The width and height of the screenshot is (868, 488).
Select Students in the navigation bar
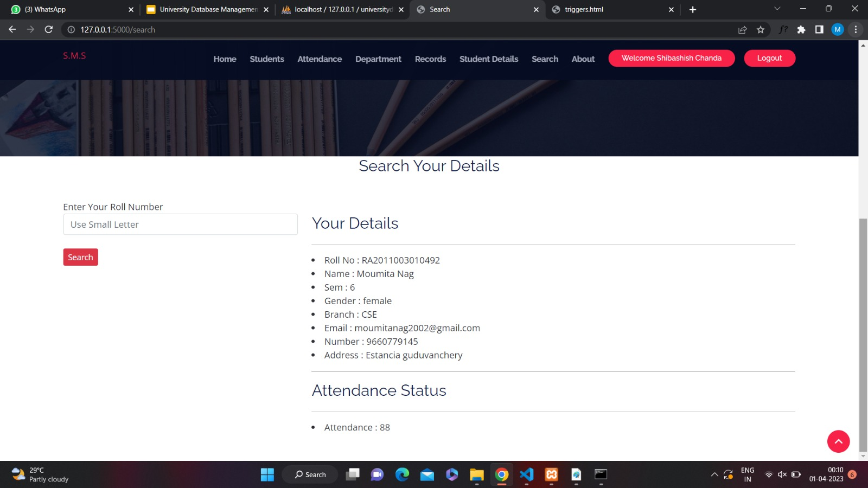(x=266, y=59)
